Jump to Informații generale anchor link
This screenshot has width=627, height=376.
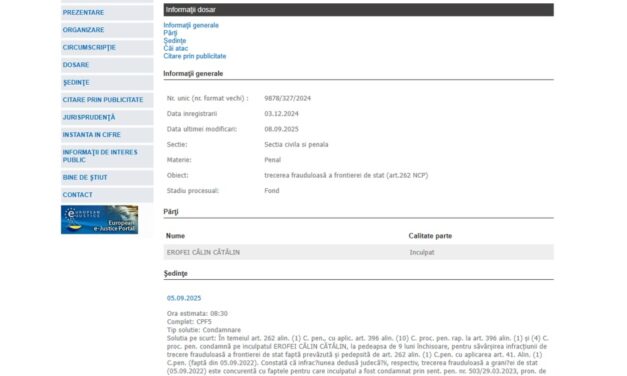pos(191,25)
